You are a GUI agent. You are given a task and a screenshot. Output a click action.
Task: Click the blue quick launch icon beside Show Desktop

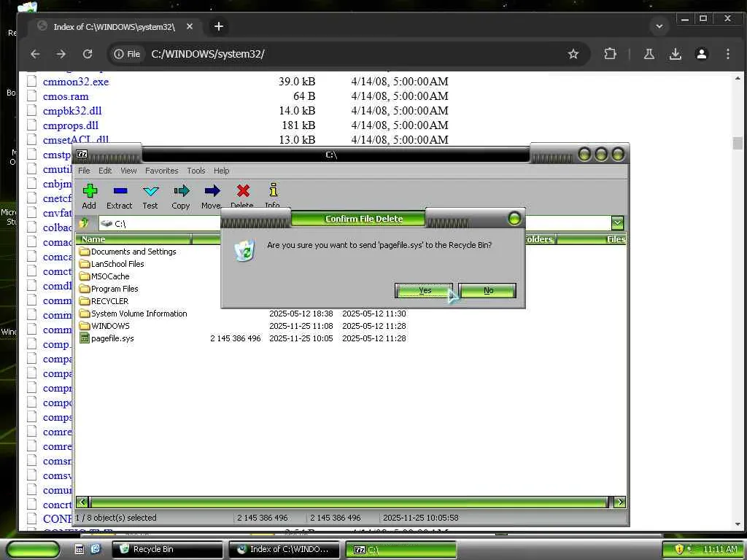click(96, 548)
